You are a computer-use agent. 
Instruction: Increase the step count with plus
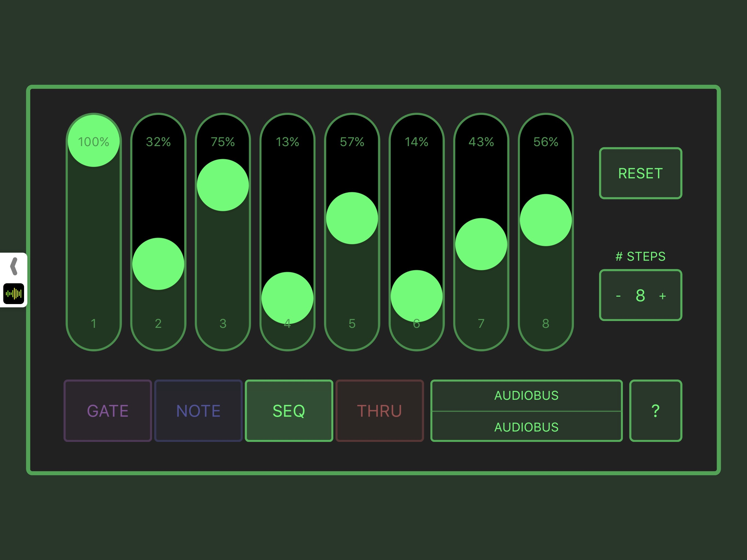click(x=662, y=295)
